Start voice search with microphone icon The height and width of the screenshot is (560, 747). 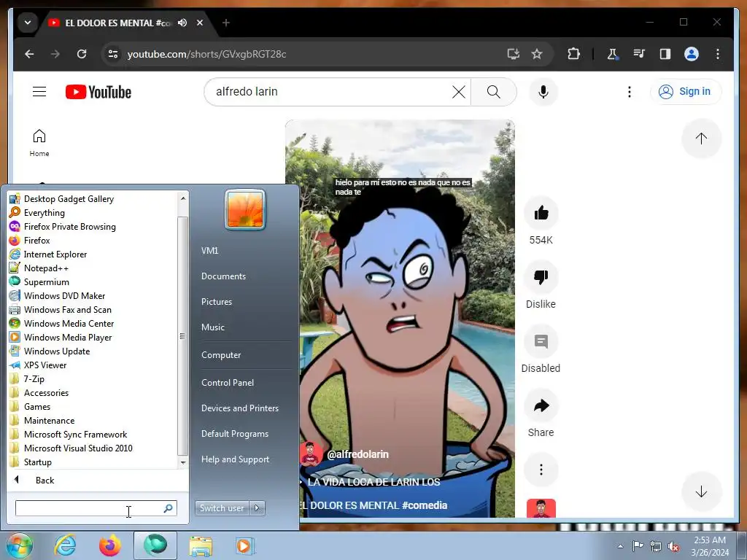point(543,91)
